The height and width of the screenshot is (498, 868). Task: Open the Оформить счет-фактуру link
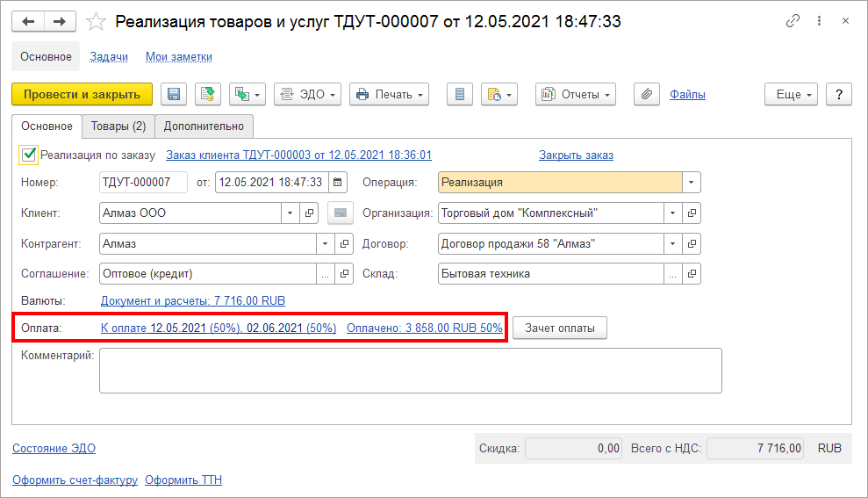pyautogui.click(x=75, y=480)
